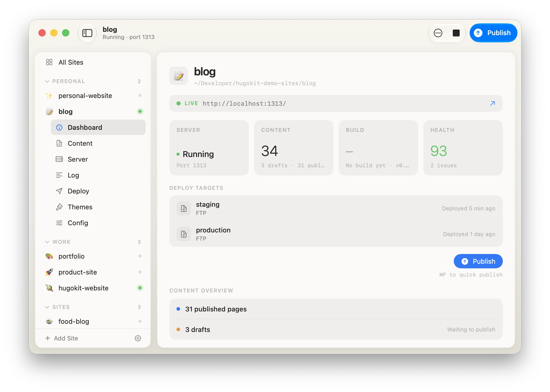Click the Publish button below deploy targets
550x392 pixels.
pos(478,261)
